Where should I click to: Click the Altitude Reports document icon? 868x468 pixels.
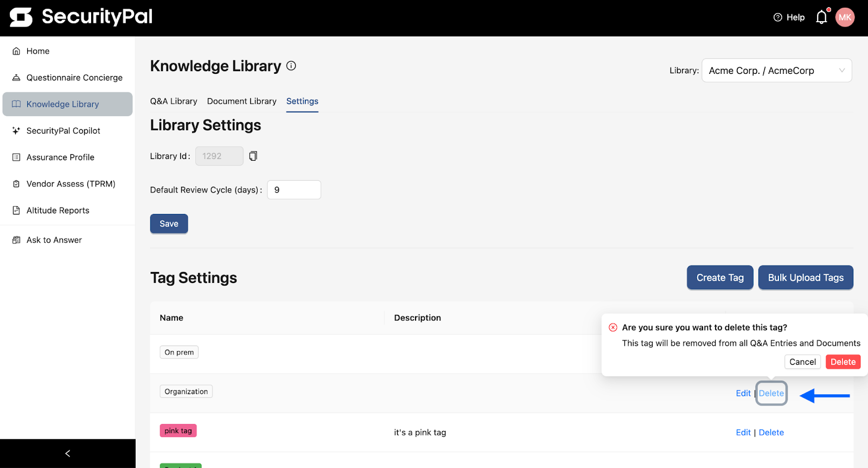tap(16, 211)
